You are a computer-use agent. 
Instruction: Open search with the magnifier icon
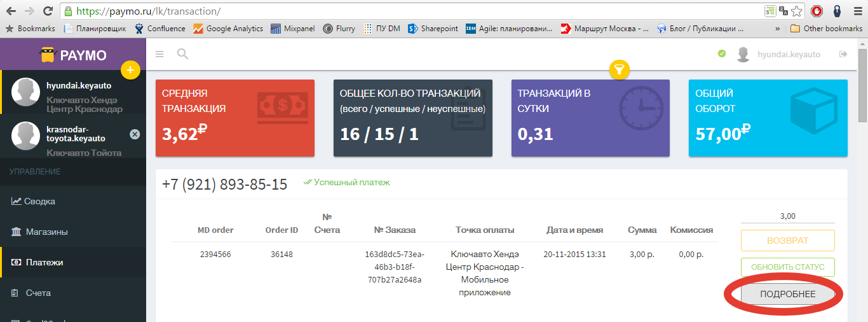[x=182, y=54]
